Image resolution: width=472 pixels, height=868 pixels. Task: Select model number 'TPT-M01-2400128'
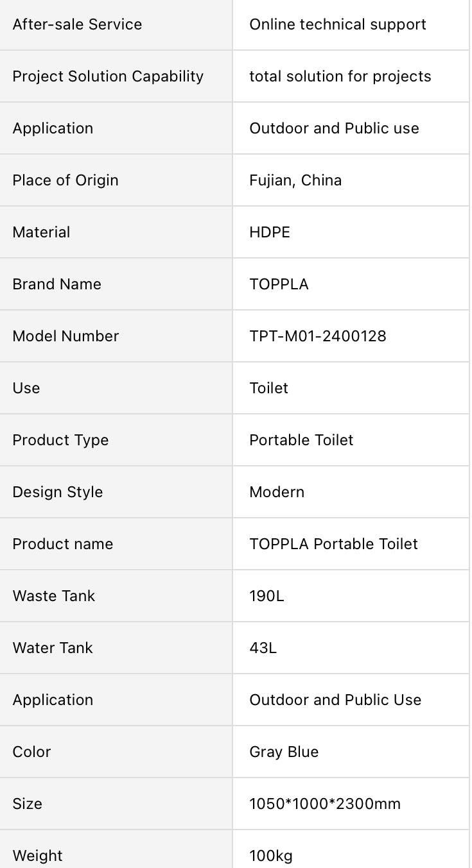tap(318, 336)
